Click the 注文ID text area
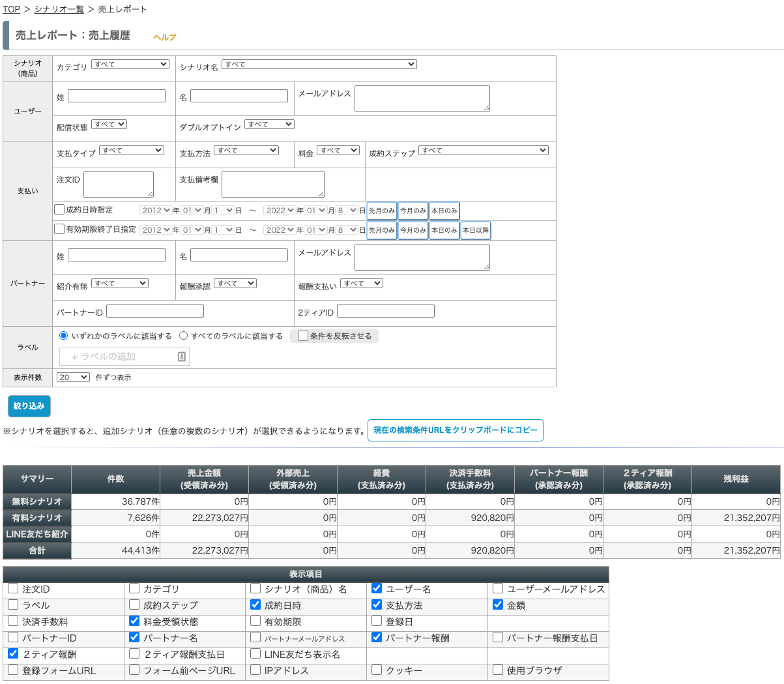 (119, 185)
